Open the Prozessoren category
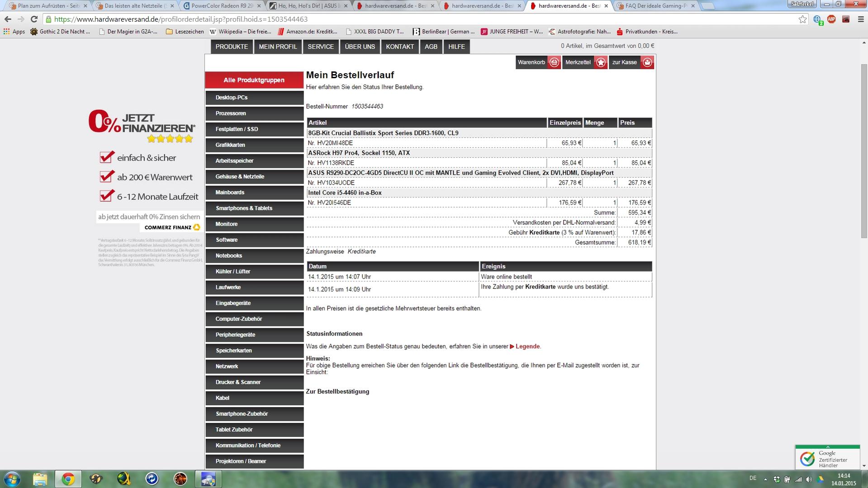868x488 pixels. 254,114
